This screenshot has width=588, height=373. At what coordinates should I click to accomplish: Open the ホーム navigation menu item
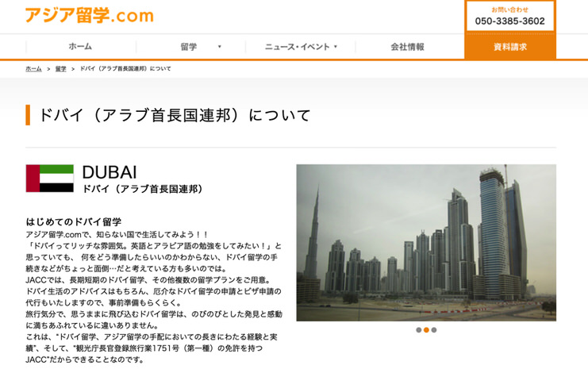(80, 48)
